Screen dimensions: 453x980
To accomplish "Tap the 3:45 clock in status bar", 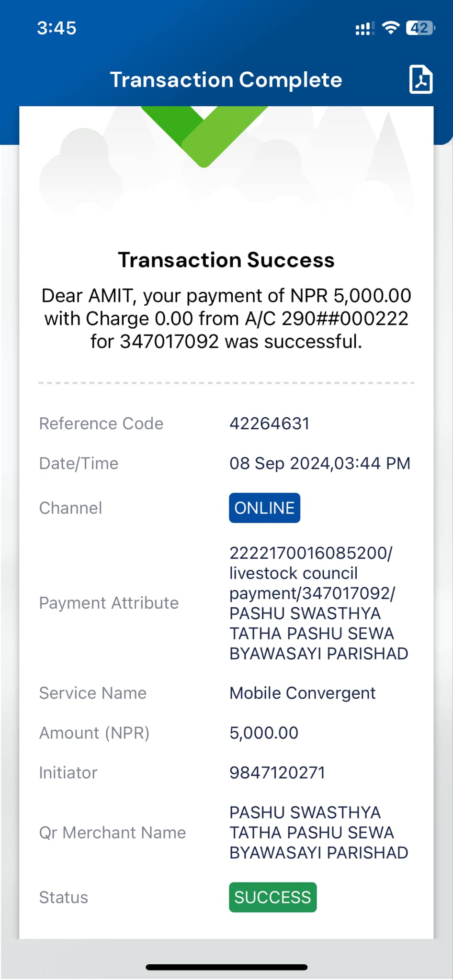I will click(x=57, y=28).
